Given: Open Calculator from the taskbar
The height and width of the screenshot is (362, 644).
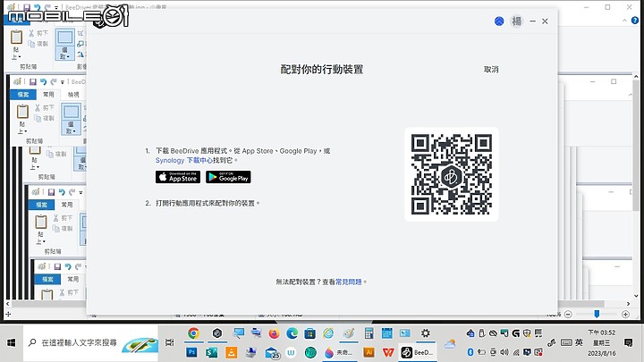Looking at the screenshot, I should 369,333.
